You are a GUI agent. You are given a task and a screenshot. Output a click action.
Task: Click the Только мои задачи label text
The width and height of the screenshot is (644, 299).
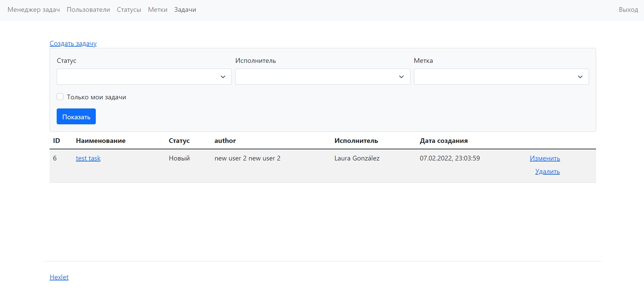[x=96, y=97]
